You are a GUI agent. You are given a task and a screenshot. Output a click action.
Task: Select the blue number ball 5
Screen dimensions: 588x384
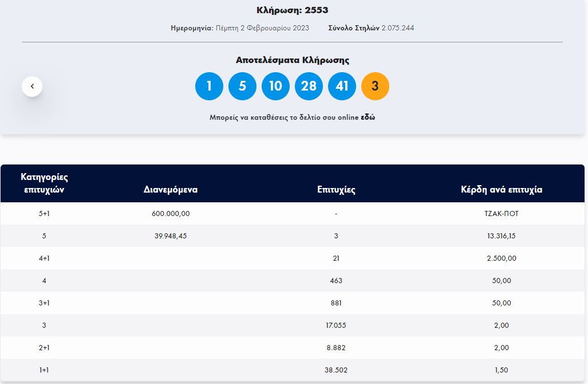pos(243,86)
